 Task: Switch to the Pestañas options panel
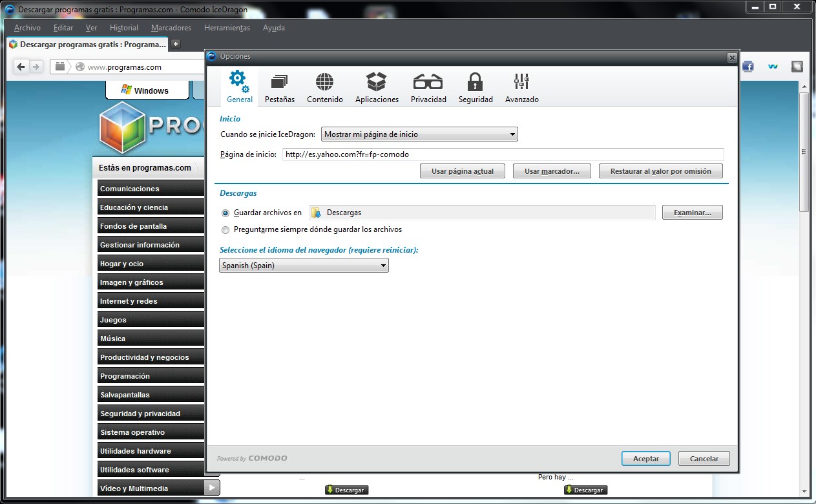click(280, 87)
